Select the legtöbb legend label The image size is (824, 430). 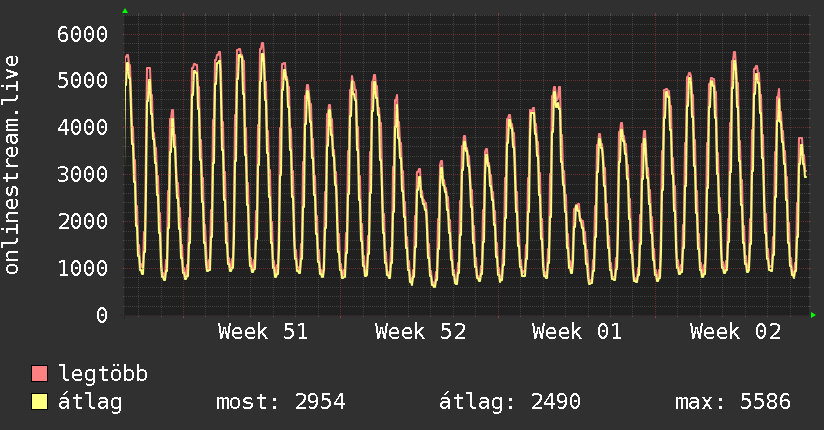(x=102, y=374)
